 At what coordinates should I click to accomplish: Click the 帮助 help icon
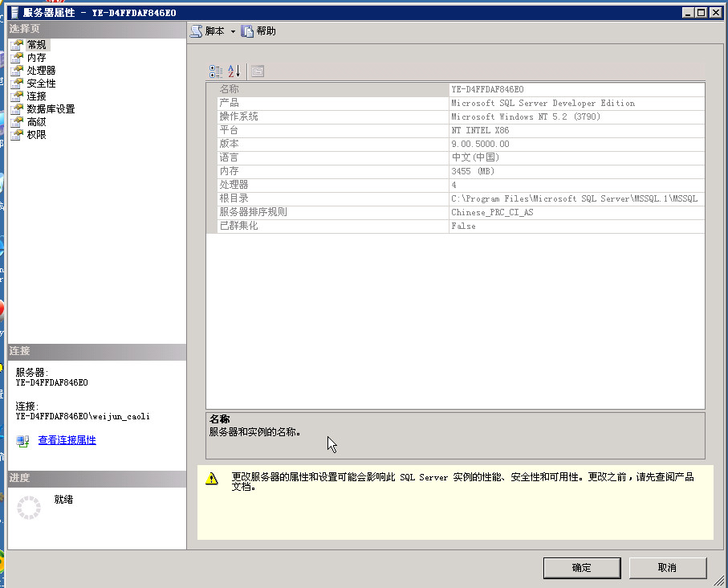(x=247, y=31)
